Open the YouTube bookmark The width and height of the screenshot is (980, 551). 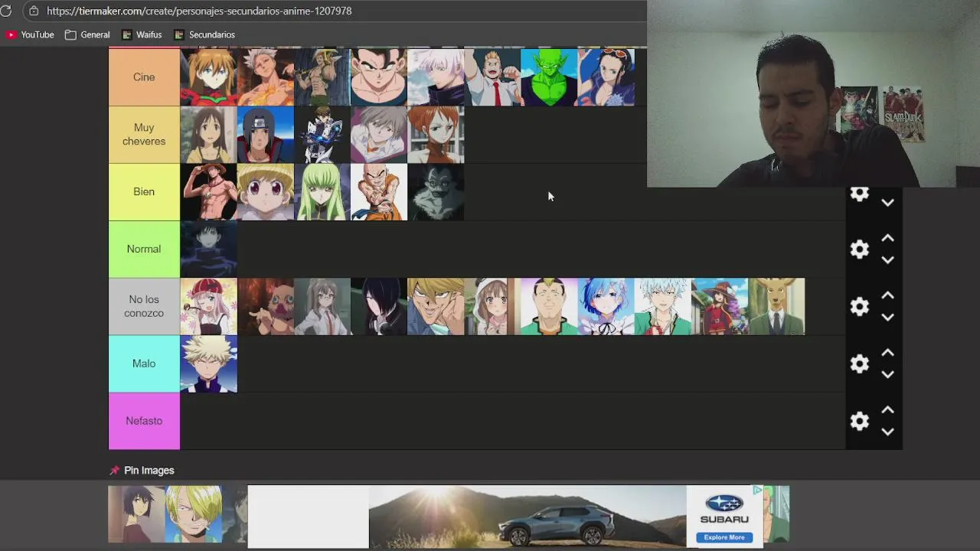(x=31, y=34)
